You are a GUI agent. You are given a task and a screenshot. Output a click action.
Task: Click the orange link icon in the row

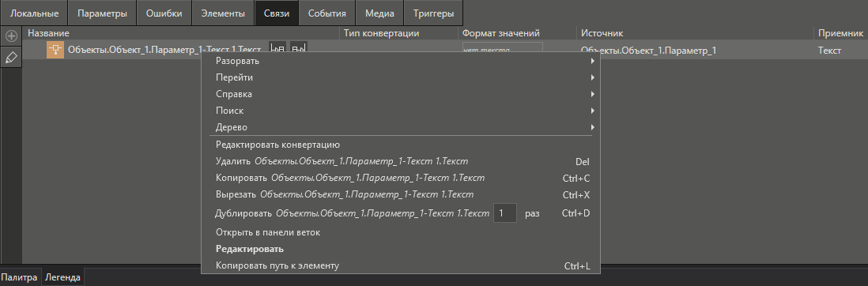point(55,51)
